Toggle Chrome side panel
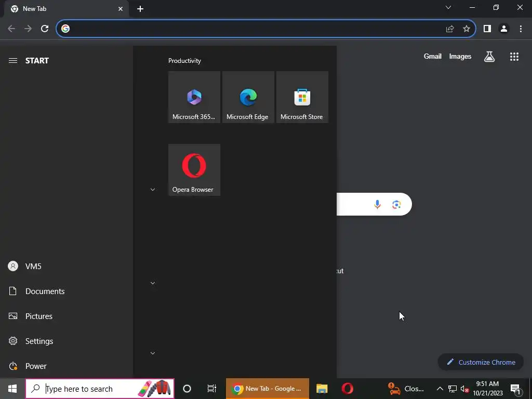Image resolution: width=532 pixels, height=399 pixels. tap(487, 29)
